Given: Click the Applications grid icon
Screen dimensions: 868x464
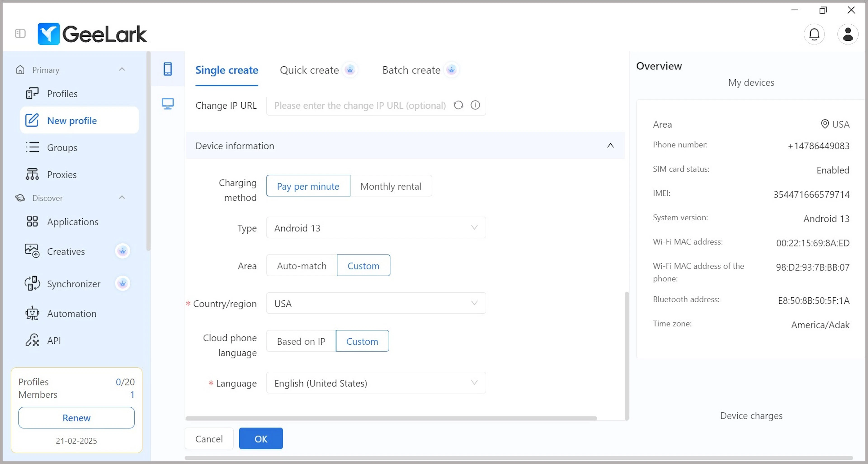Looking at the screenshot, I should point(32,221).
